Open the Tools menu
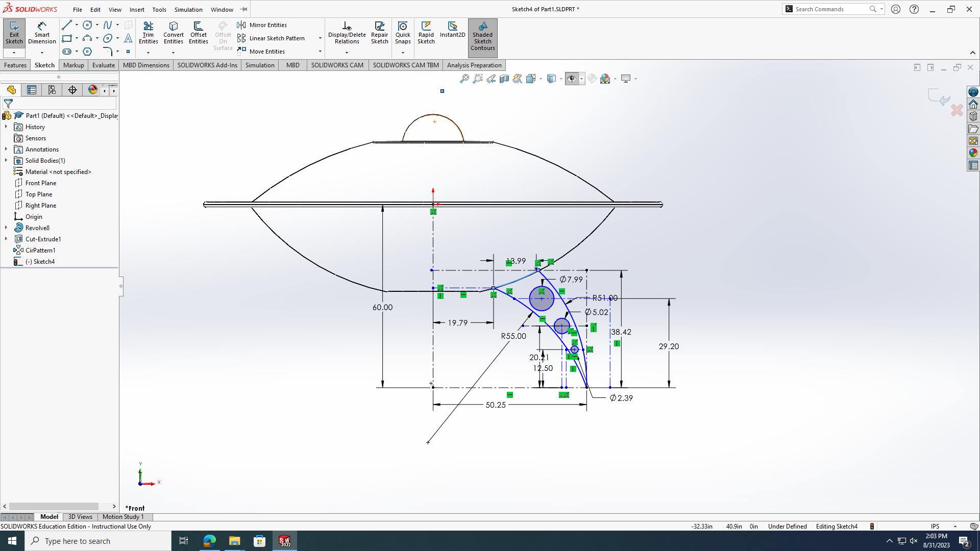The width and height of the screenshot is (980, 551). coord(159,9)
